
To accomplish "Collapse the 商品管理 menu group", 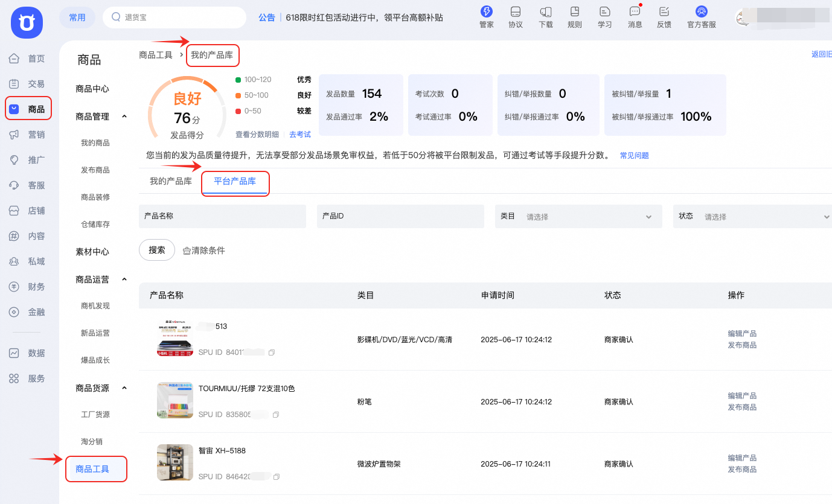I will pyautogui.click(x=124, y=116).
